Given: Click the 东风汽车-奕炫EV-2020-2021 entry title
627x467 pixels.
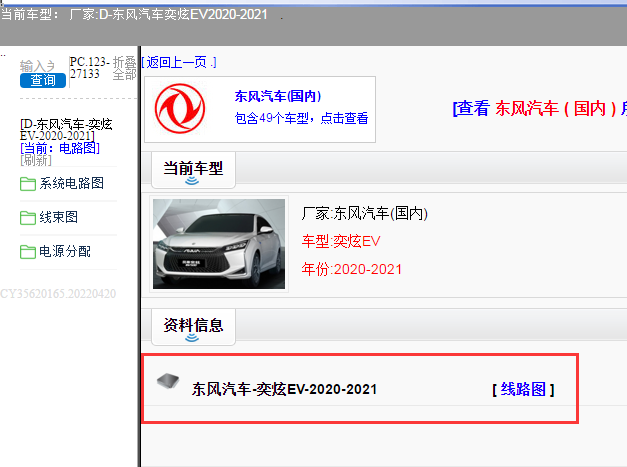Looking at the screenshot, I should (284, 389).
